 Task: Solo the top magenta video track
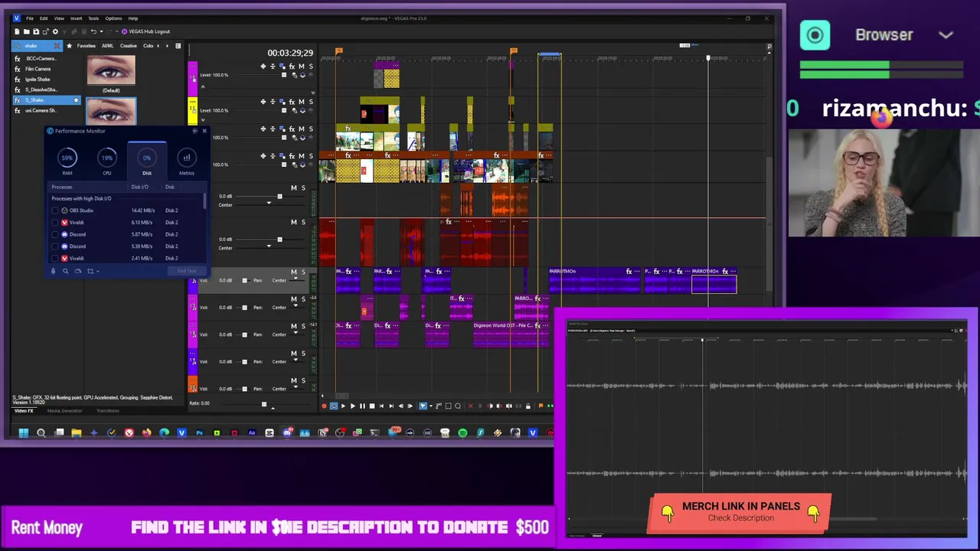pos(310,67)
